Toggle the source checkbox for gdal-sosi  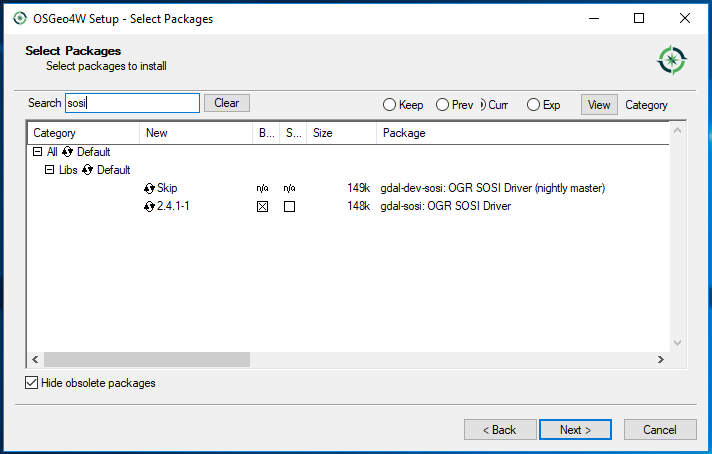point(289,207)
